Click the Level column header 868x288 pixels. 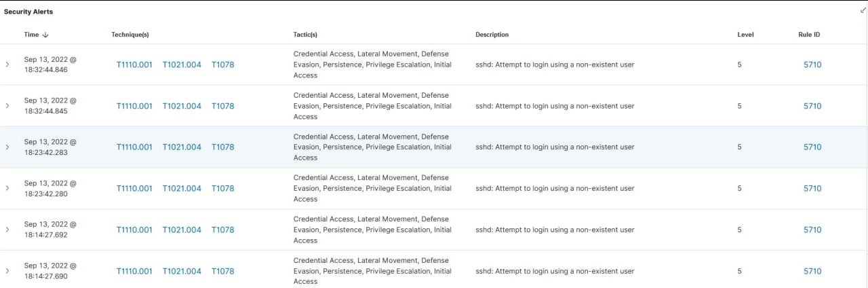745,35
